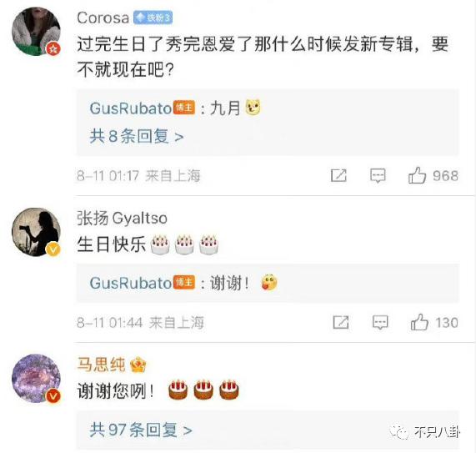Open reply box on Corosa's comment
This screenshot has width=476, height=453.
pyautogui.click(x=378, y=175)
